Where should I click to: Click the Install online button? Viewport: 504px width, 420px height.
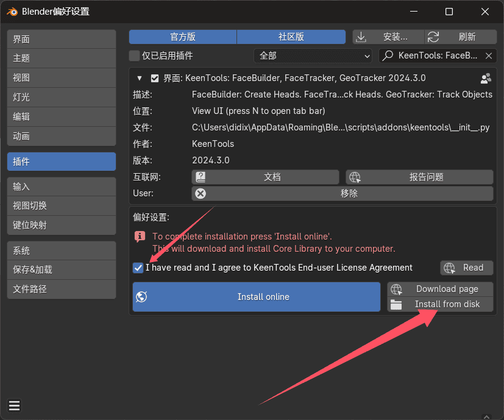click(x=257, y=297)
